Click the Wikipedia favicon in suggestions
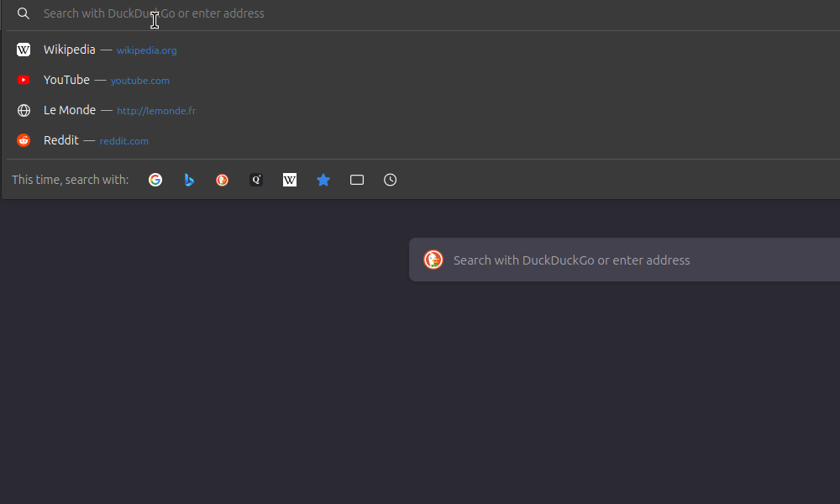840x504 pixels. 24,50
